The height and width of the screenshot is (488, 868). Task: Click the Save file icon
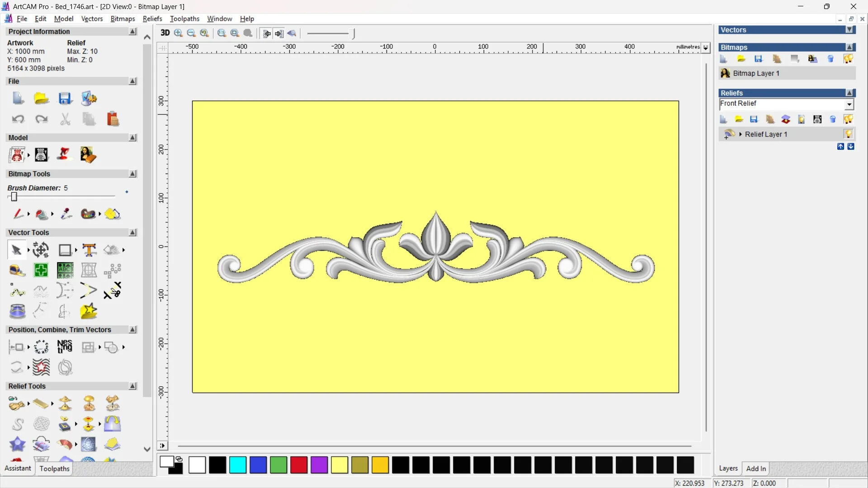(x=65, y=99)
